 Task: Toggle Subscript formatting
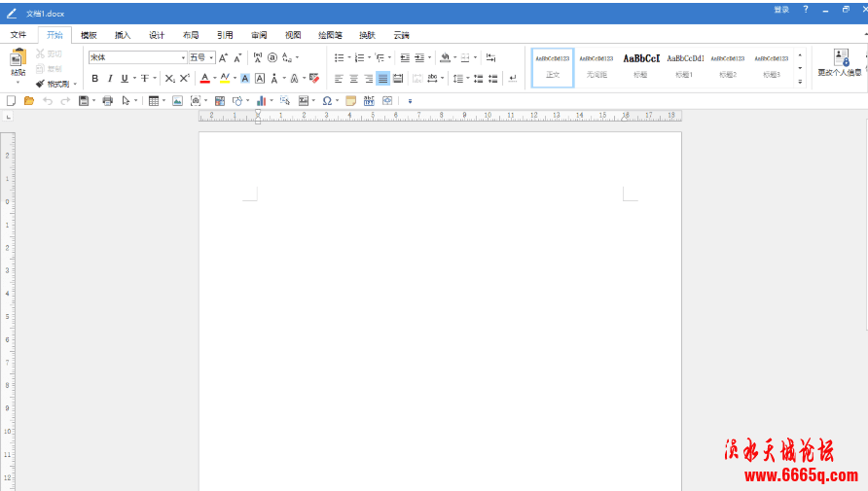tap(170, 79)
